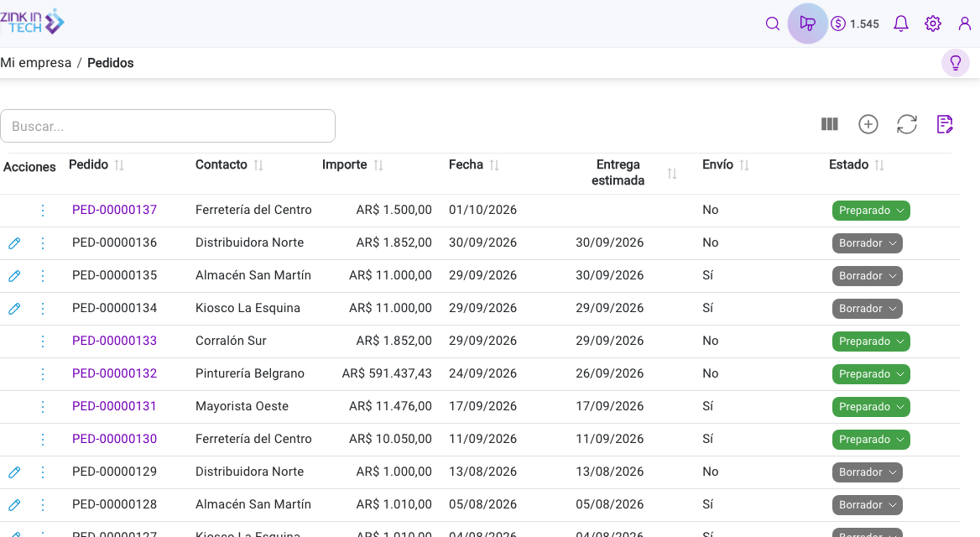The image size is (980, 537).
Task: Open the user profile icon
Action: pyautogui.click(x=964, y=23)
